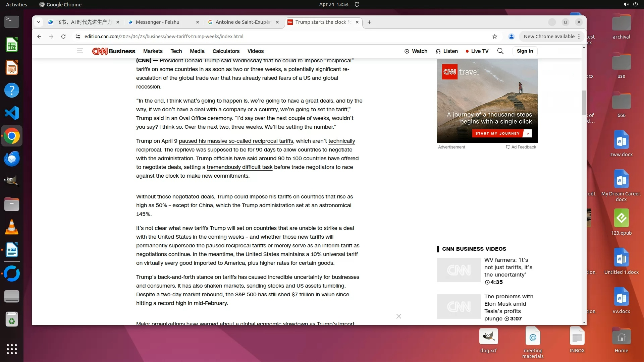
Task: Launch Visual Studio Code from the dock
Action: point(12,113)
